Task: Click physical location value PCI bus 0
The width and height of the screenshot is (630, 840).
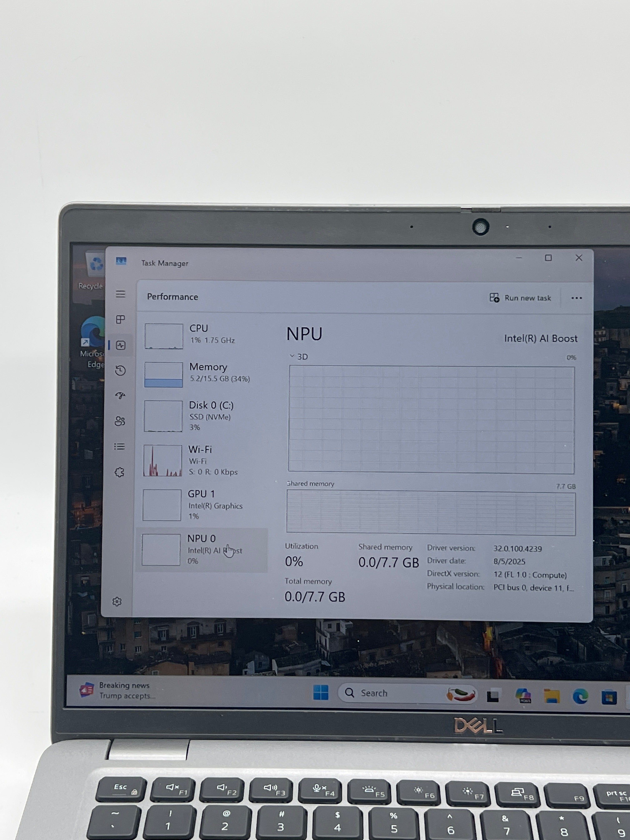Action: (534, 588)
